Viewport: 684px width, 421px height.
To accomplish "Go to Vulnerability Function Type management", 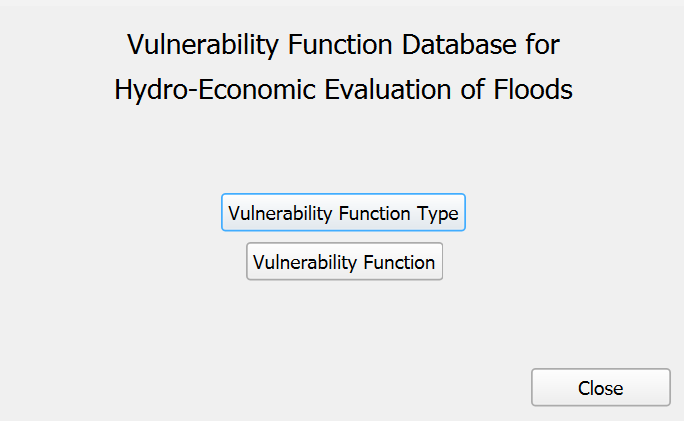I will tap(343, 213).
